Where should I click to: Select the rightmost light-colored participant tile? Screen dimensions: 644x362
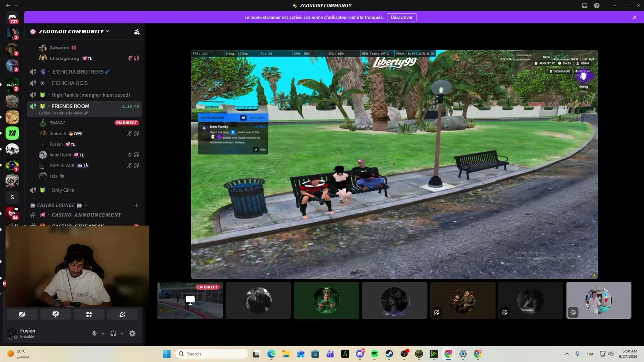[599, 300]
